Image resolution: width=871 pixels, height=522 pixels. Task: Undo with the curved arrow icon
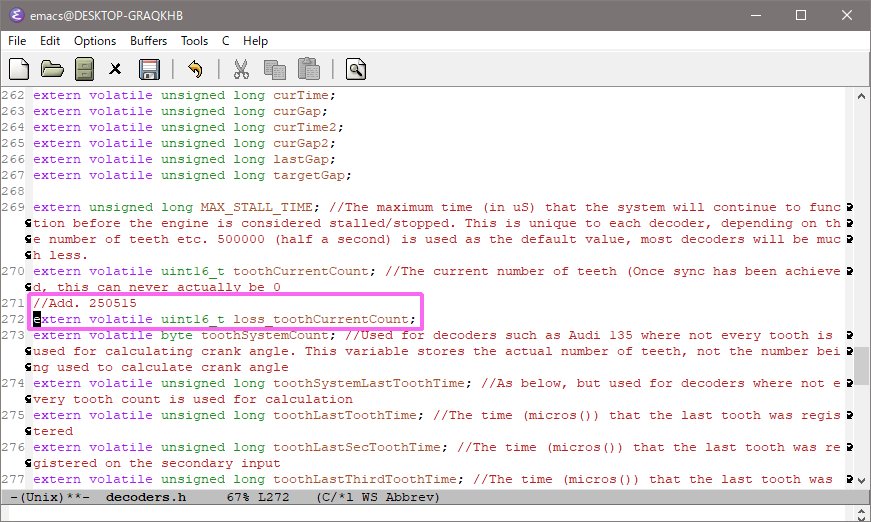195,69
